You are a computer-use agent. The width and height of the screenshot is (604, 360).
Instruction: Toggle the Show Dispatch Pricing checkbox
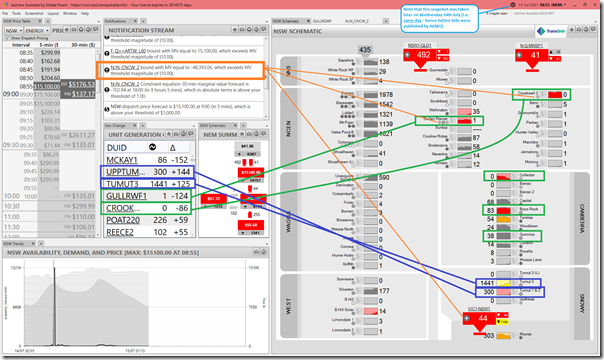pos(7,38)
